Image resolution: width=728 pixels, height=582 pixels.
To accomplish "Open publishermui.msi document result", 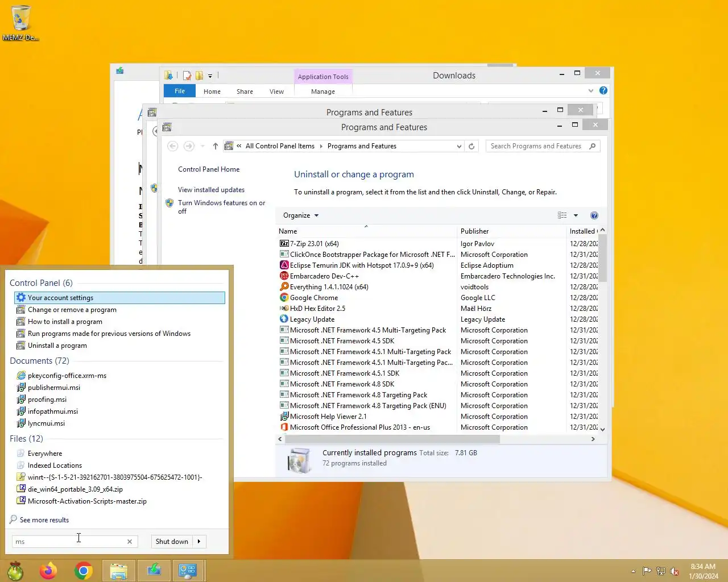I will pos(54,388).
